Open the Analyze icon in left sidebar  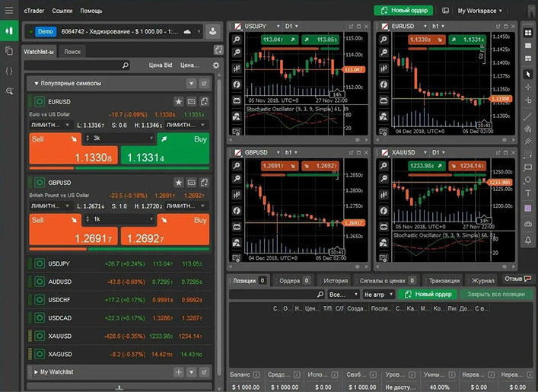[x=9, y=91]
